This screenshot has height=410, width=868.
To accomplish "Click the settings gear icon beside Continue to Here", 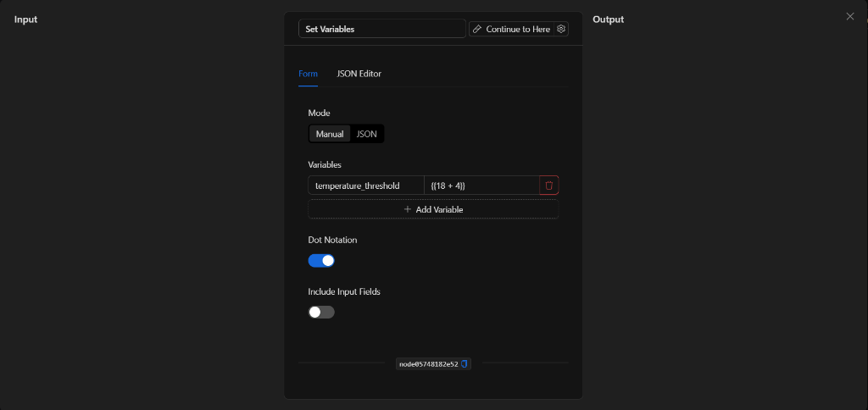I will tap(561, 29).
